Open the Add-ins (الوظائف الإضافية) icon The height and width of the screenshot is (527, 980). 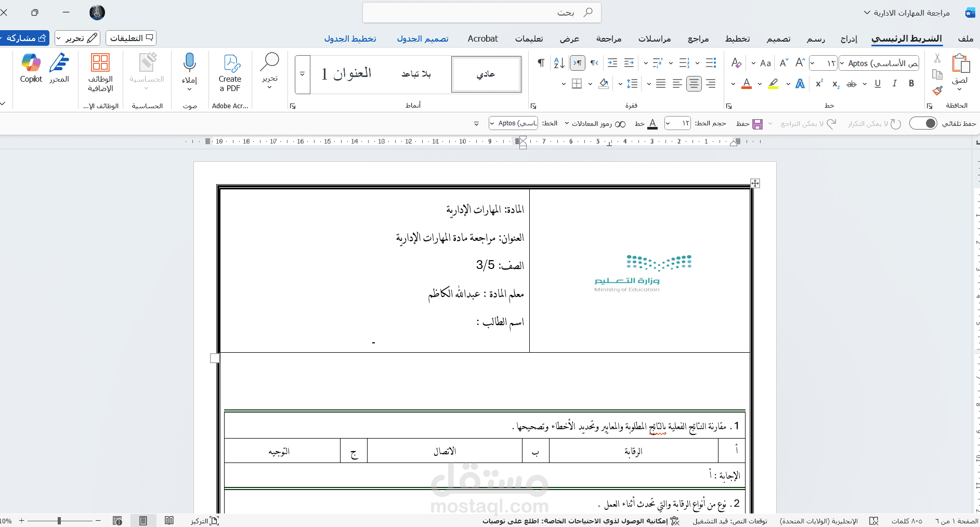(100, 62)
